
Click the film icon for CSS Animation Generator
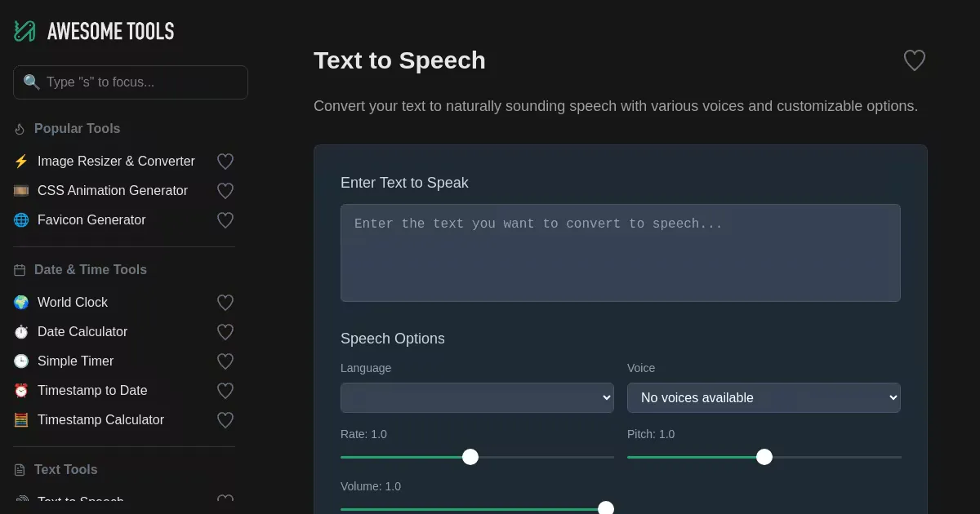(x=21, y=191)
